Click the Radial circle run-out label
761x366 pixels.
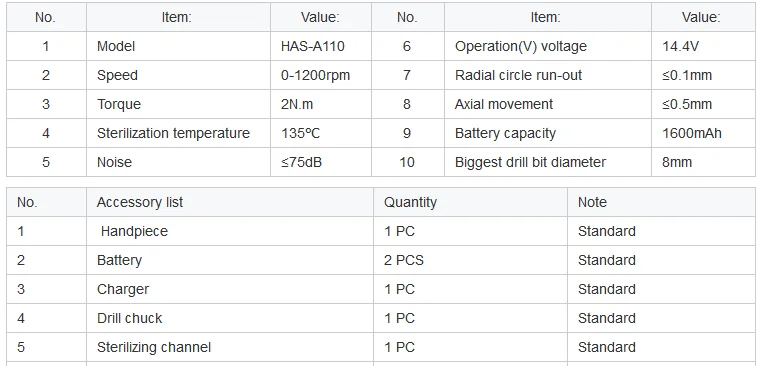point(518,75)
